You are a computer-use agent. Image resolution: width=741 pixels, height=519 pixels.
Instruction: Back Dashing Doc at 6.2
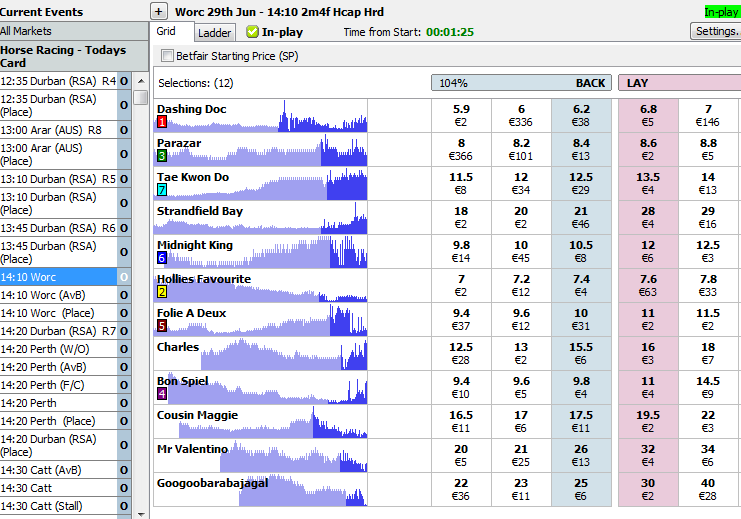coord(581,115)
